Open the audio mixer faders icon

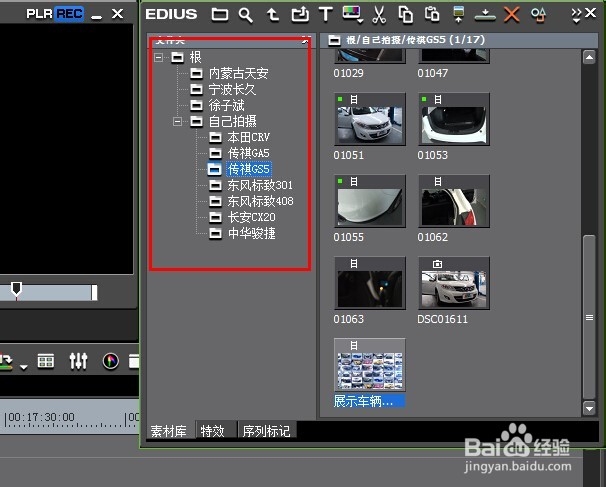[x=78, y=361]
